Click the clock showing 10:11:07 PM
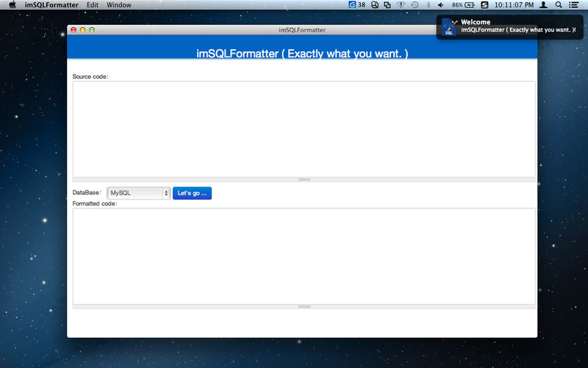 pyautogui.click(x=514, y=5)
